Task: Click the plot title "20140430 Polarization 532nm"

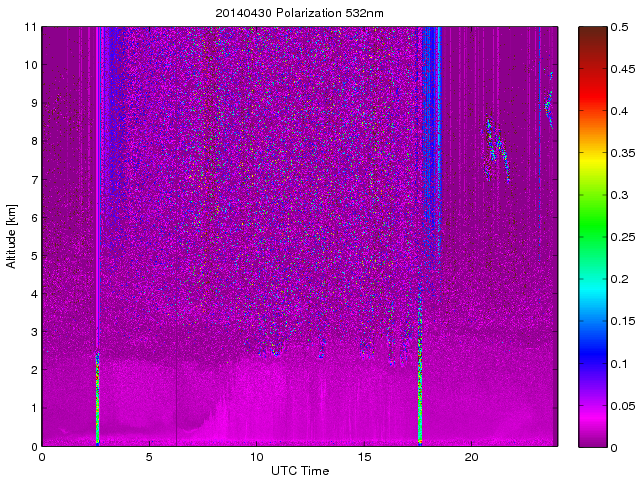Action: click(x=299, y=13)
